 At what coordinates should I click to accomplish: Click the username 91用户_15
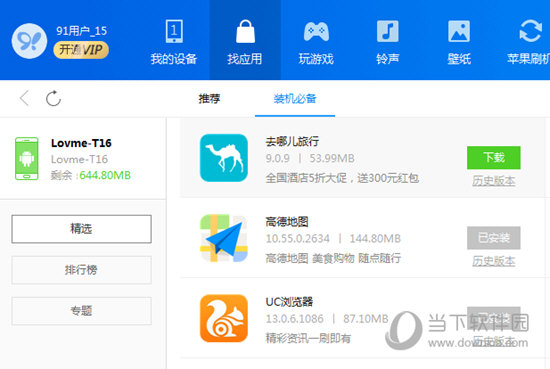coord(81,31)
